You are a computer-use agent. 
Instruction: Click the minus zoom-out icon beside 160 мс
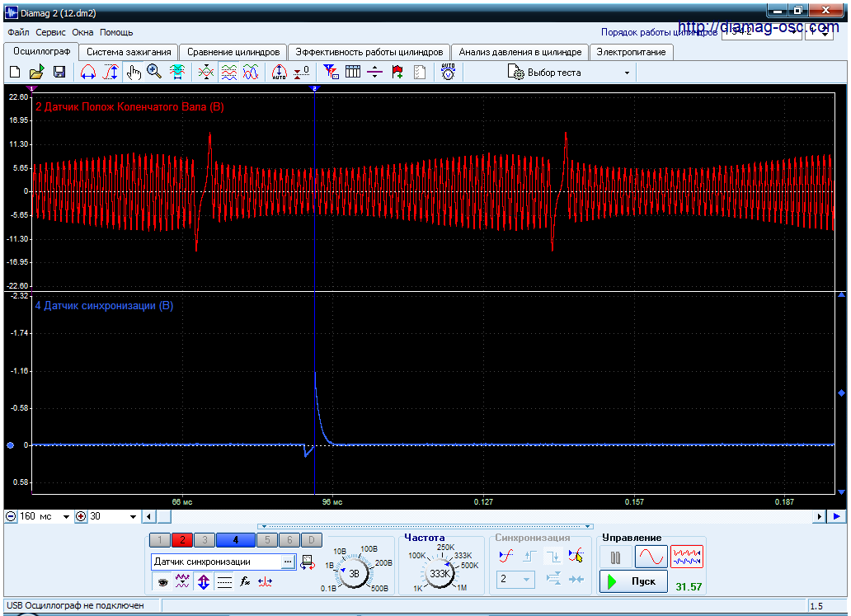(11, 517)
